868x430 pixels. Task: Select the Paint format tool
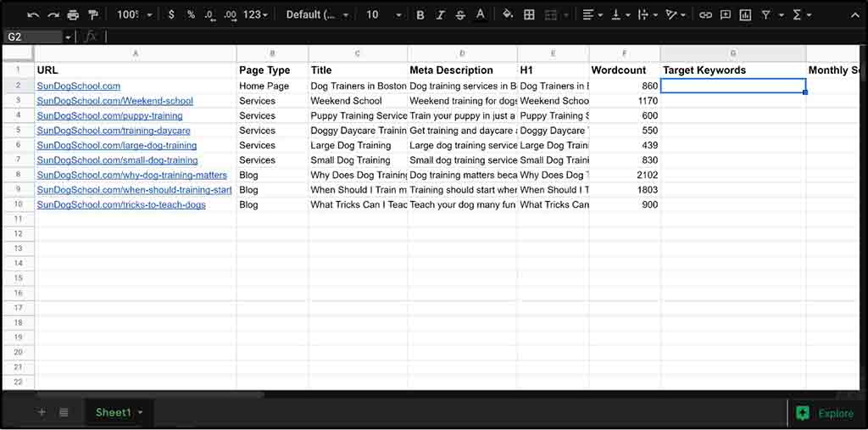[x=93, y=14]
